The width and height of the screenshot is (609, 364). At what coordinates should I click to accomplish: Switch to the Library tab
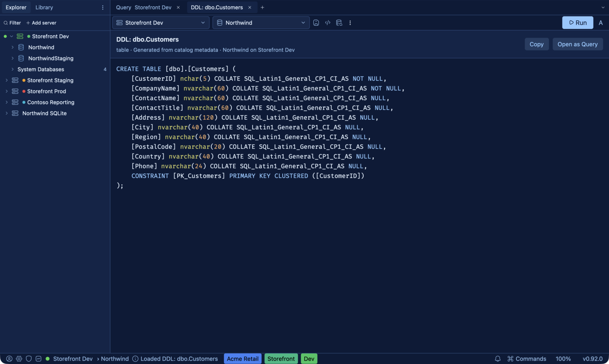tap(44, 8)
